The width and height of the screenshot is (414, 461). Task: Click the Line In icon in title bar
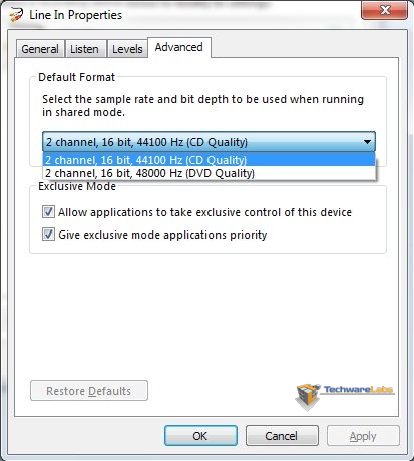tap(16, 15)
